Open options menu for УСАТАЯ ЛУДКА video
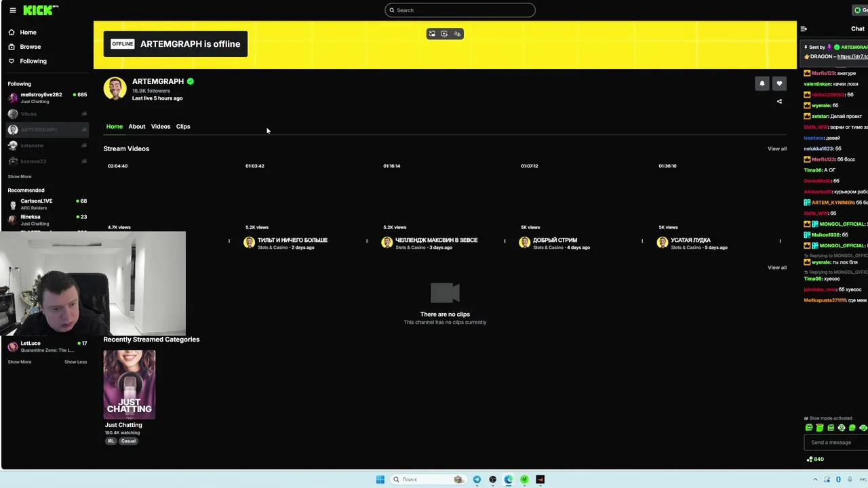The image size is (868, 488). coord(780,241)
